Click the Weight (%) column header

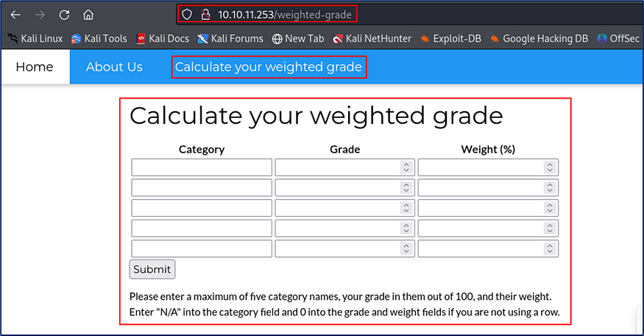coord(488,150)
